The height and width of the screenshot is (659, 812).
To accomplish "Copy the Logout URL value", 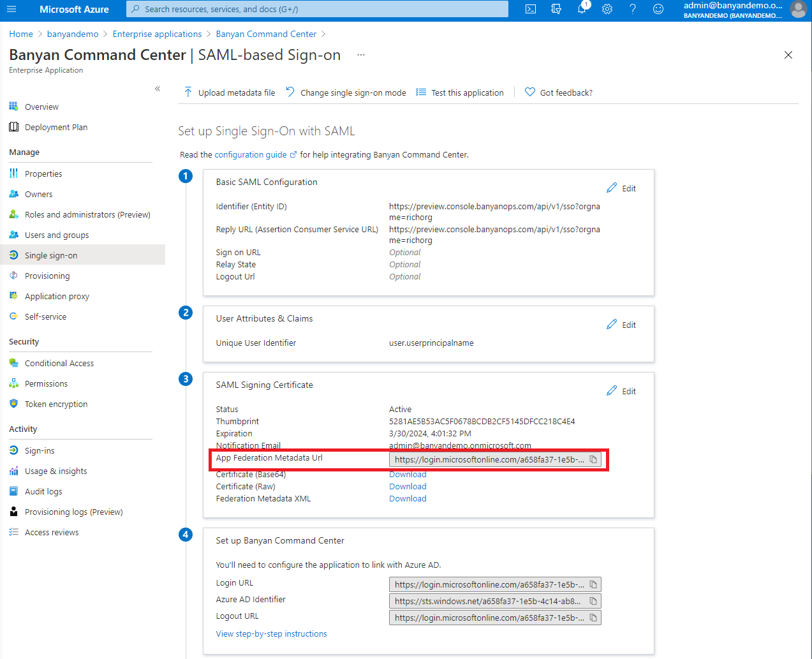I will [x=593, y=618].
